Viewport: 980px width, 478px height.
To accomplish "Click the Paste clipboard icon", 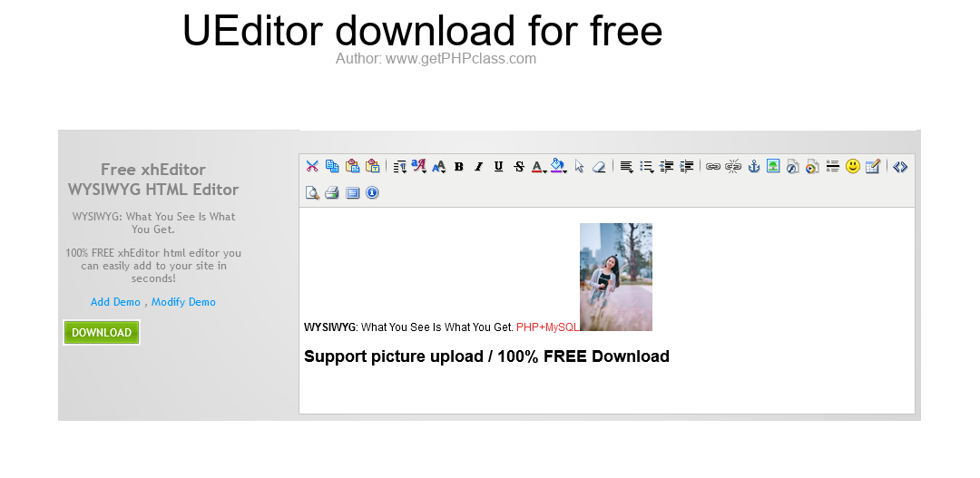I will coord(352,166).
